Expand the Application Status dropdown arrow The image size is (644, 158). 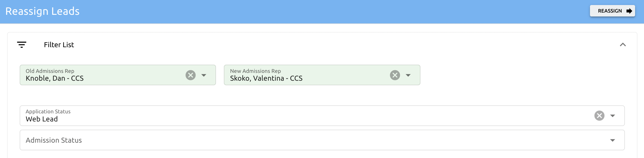tap(613, 116)
